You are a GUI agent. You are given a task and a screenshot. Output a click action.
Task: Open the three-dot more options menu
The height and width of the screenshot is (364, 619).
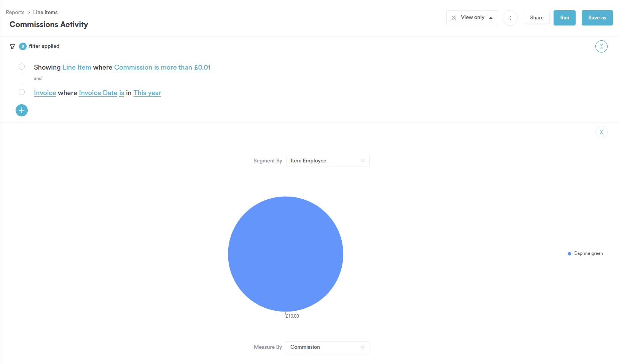tap(510, 18)
